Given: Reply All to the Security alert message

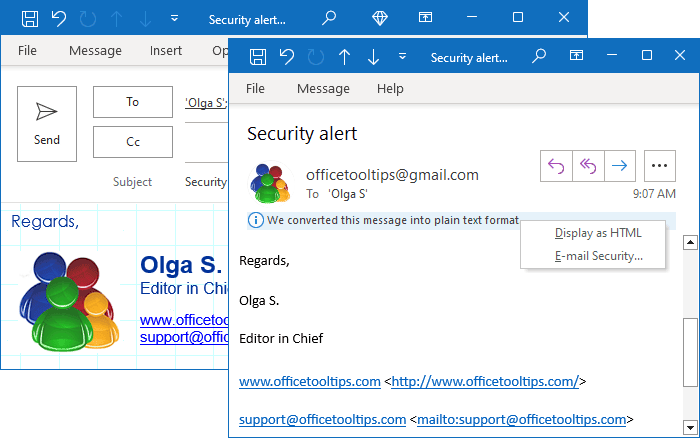Looking at the screenshot, I should (588, 166).
